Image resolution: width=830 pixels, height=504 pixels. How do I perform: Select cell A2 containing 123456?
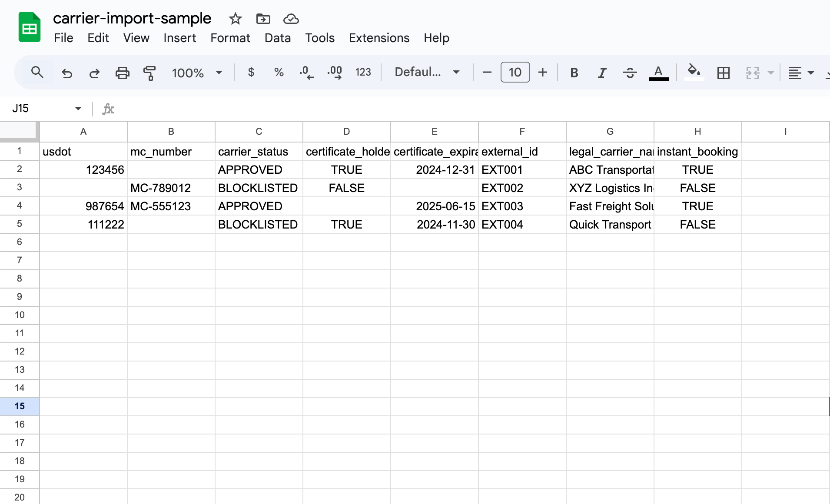[83, 169]
